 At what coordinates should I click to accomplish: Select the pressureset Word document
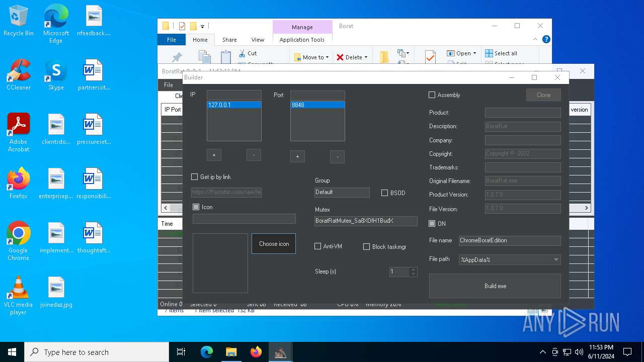coord(94,129)
